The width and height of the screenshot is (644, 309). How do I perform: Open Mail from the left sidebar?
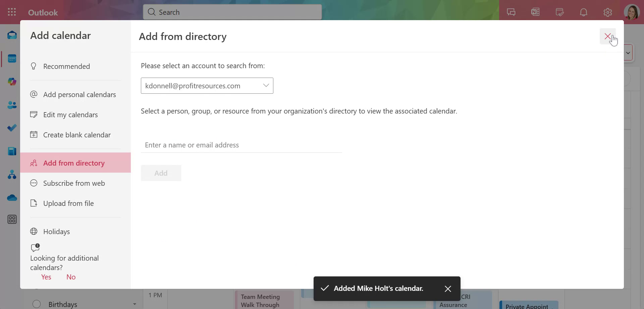click(x=12, y=35)
